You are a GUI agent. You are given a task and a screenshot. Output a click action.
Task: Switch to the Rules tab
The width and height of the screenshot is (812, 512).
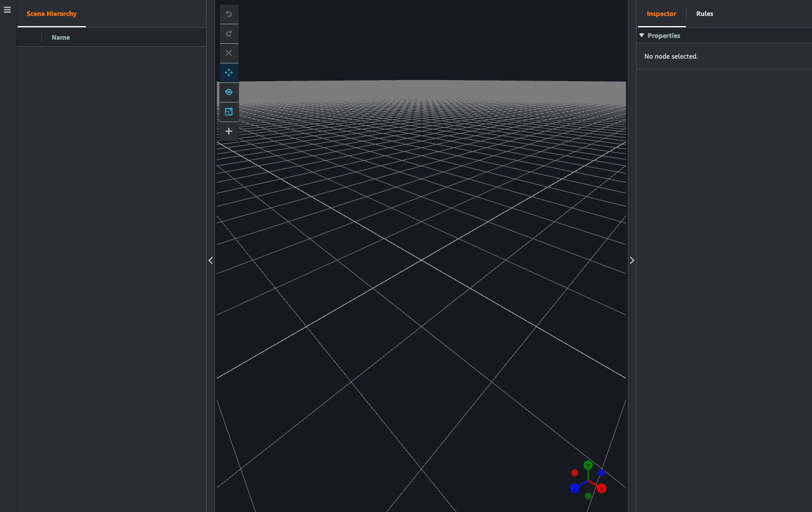[x=704, y=14]
